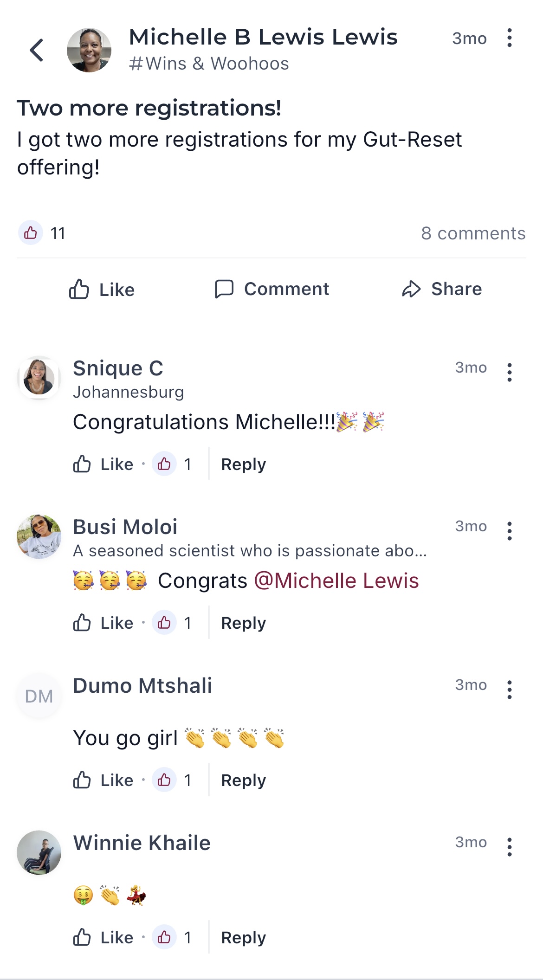View the 8 comments count

[473, 233]
